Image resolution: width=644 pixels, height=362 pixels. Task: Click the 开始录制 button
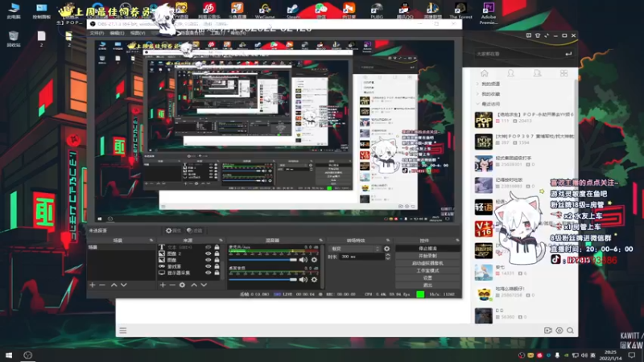coord(427,256)
